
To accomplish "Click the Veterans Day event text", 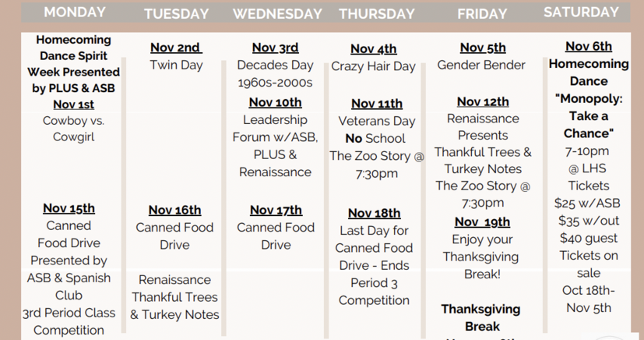I will tap(377, 121).
